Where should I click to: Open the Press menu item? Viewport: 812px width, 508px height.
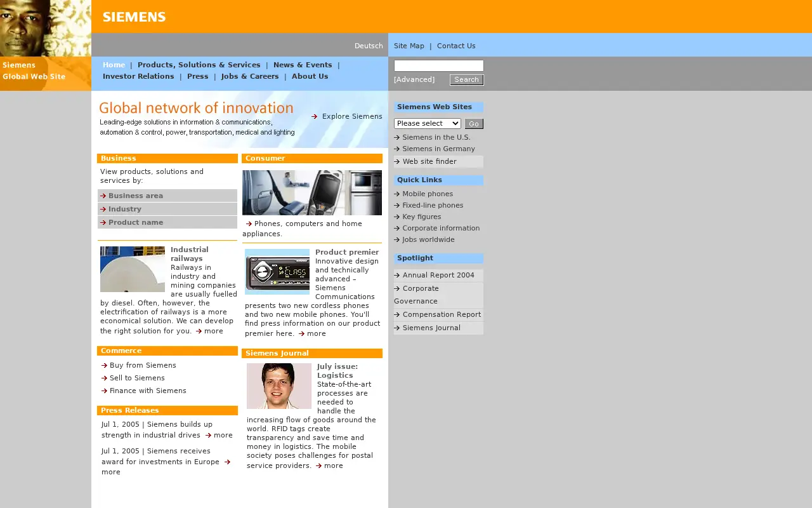[198, 76]
